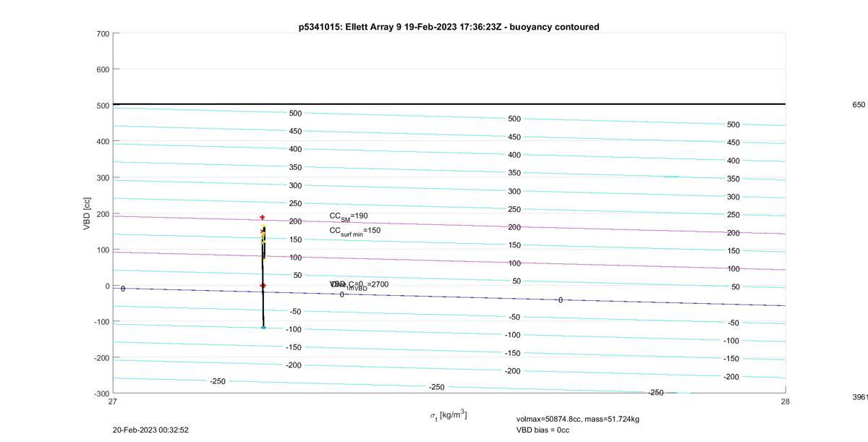868x442 pixels.
Task: Click the y-axis tick label -300
Action: point(101,394)
